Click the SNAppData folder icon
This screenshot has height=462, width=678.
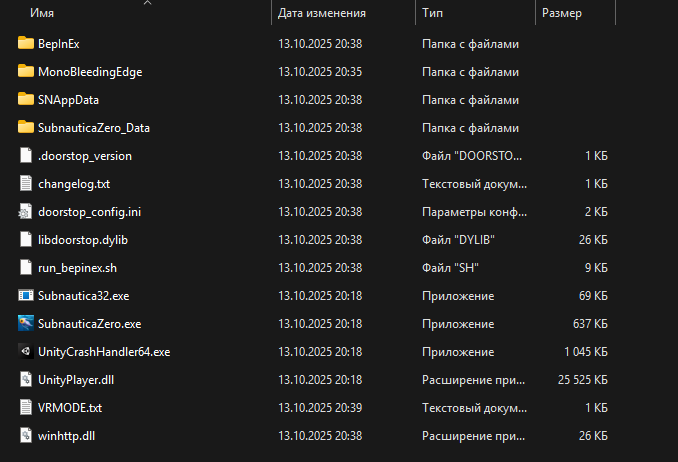26,100
